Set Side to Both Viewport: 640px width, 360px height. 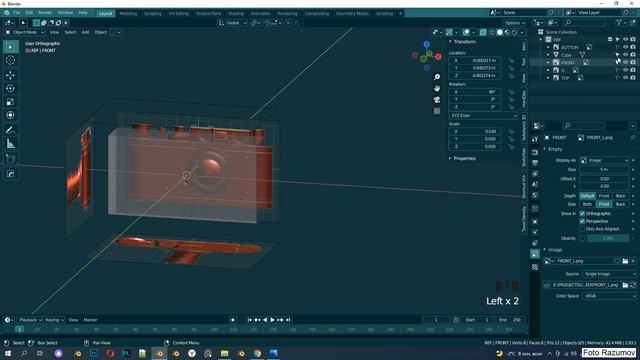pos(587,204)
